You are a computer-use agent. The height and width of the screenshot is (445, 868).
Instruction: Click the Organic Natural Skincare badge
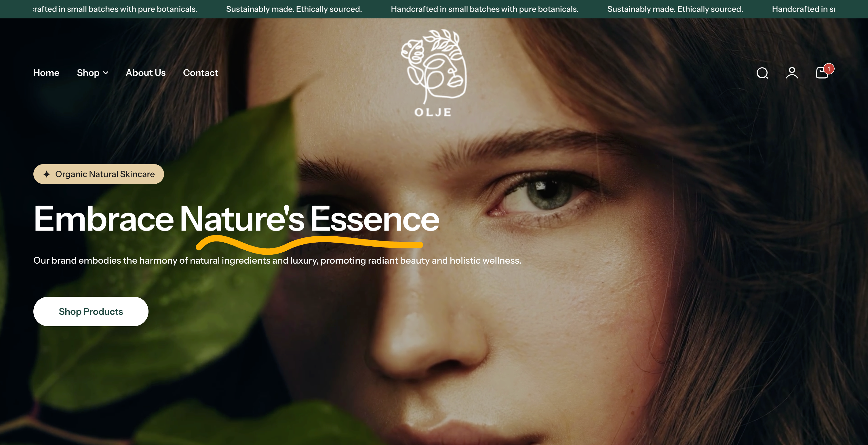98,174
